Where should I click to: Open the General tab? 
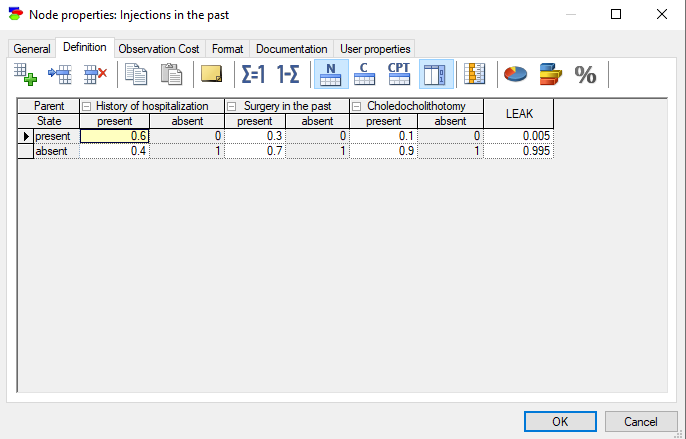pos(32,49)
